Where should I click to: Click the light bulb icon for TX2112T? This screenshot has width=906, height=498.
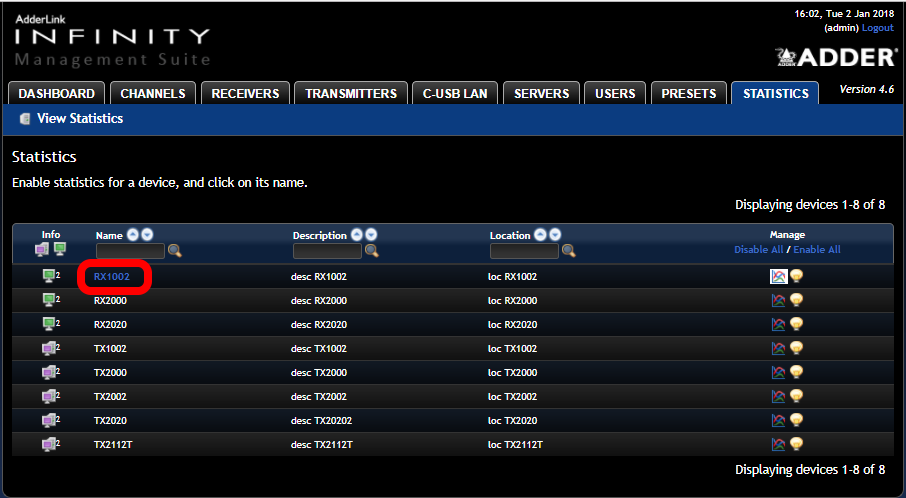(x=797, y=444)
